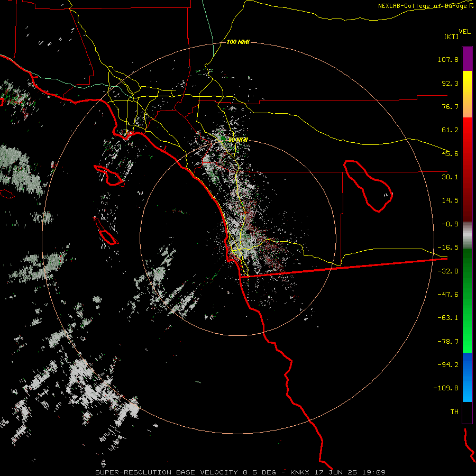
Task: Pick the purple segment of the velocity scale
Action: point(467,59)
